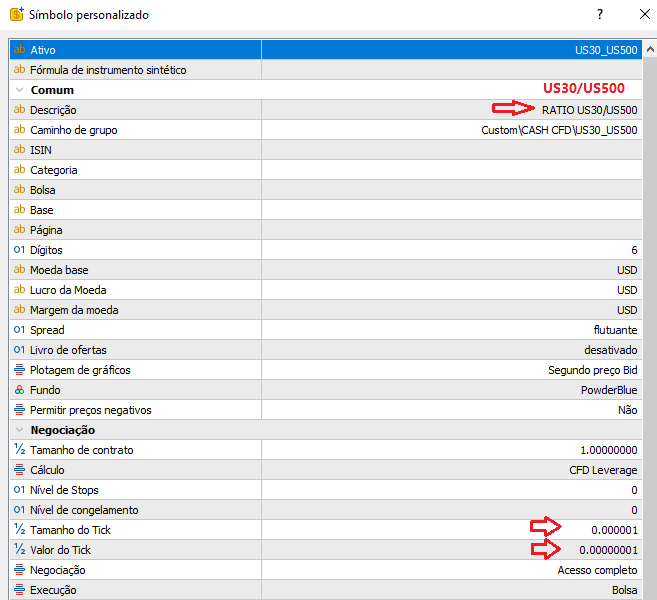Select the path Custom\CASH CFD\US30_US500
This screenshot has width=657, height=600.
[x=559, y=130]
